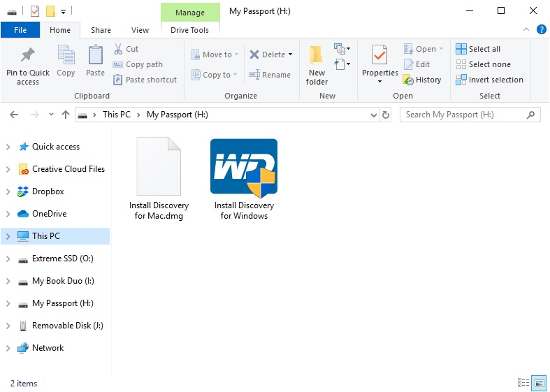Click the Open command in ribbon
This screenshot has width=550, height=392.
pos(424,49)
